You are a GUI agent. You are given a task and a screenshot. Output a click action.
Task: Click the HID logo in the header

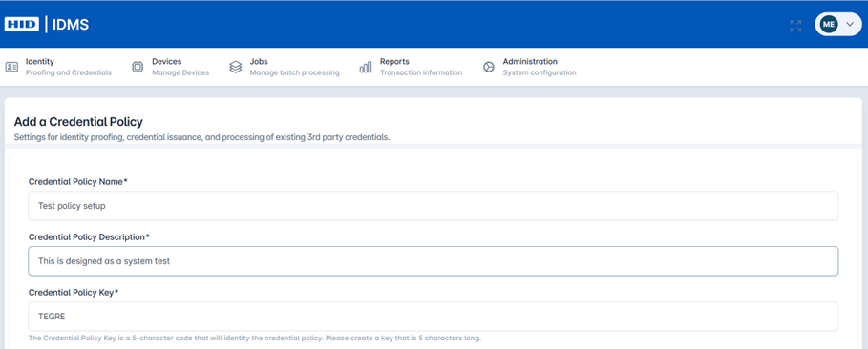[x=21, y=25]
